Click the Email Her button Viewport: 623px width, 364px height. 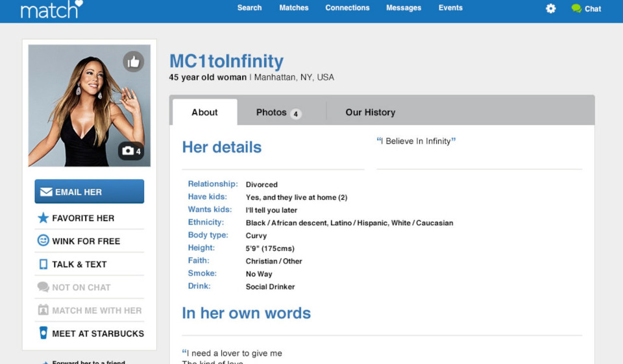[90, 191]
